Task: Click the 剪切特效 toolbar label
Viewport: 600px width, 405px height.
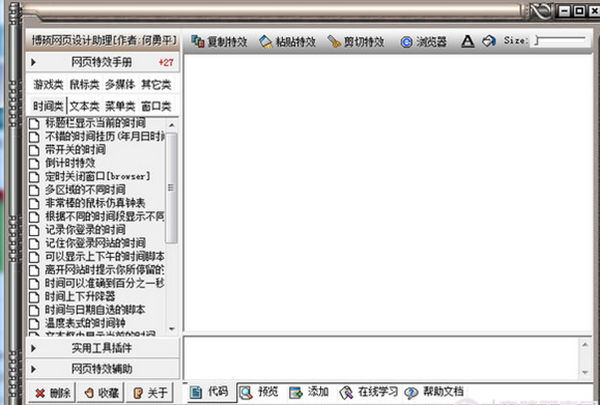Action: tap(364, 42)
